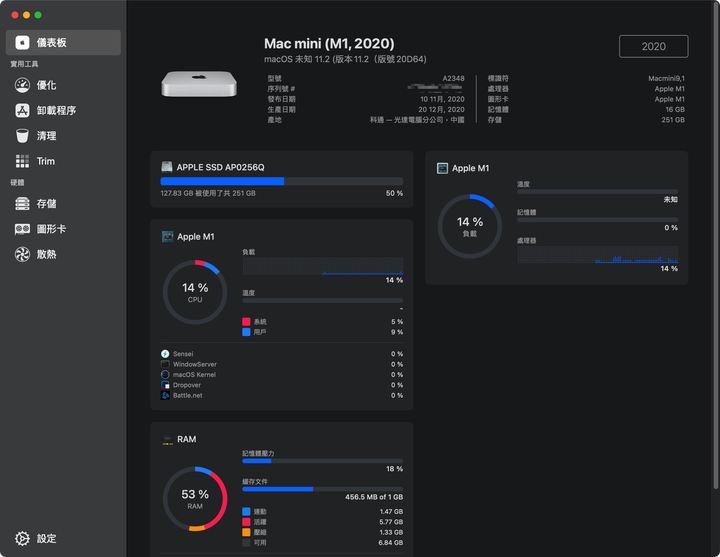720x557 pixels.
Task: Click the 優化 speedometer gauge icon
Action: (22, 85)
